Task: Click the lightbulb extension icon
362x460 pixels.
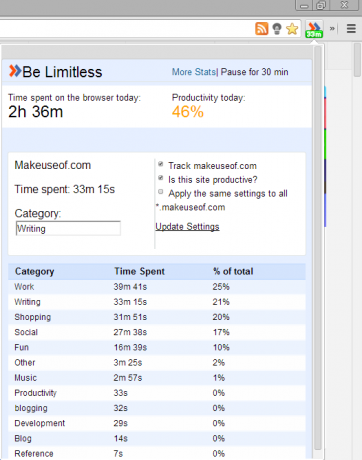Action: 277,29
